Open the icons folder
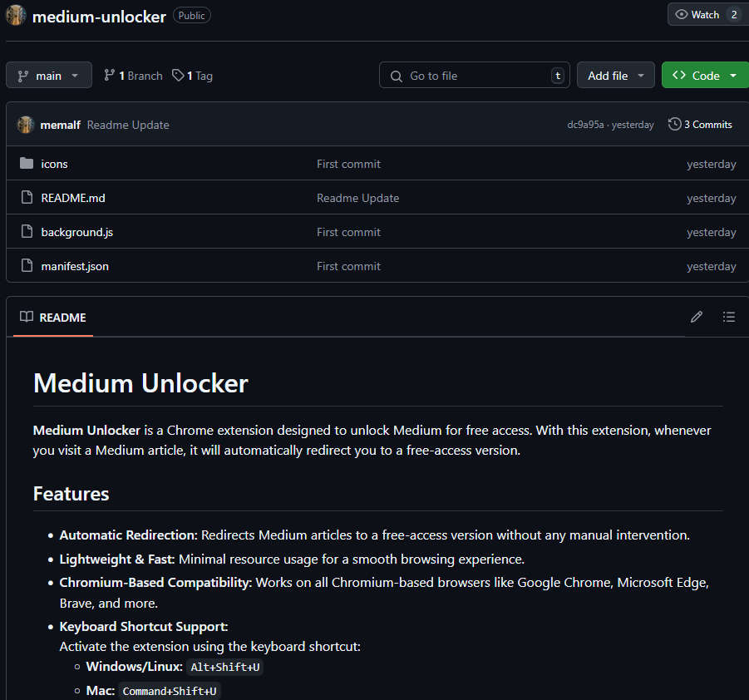 [x=55, y=164]
